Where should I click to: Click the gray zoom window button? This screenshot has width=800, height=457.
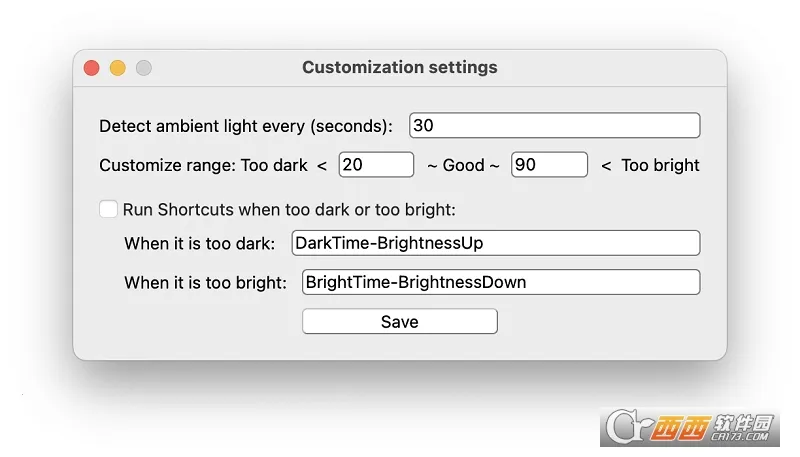(143, 68)
